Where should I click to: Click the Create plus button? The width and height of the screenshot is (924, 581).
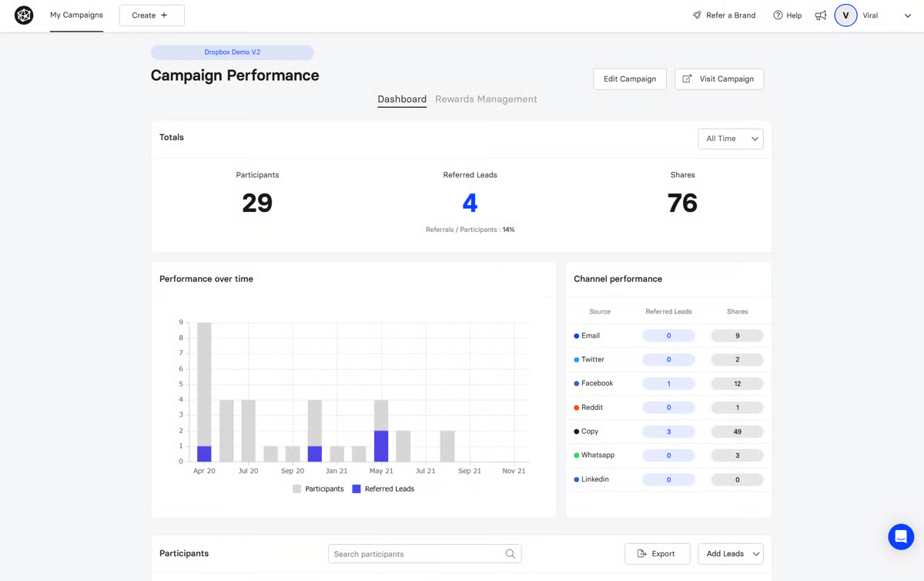point(152,15)
